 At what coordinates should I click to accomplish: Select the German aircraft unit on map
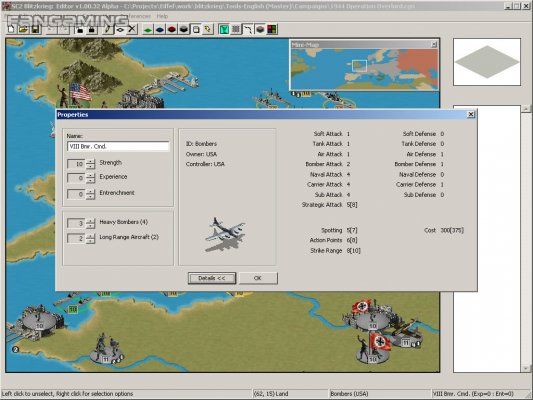pyautogui.click(x=406, y=334)
